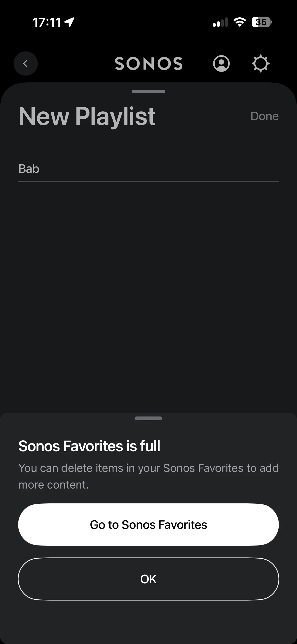Focus the playlist name field containing Bab

[x=148, y=169]
